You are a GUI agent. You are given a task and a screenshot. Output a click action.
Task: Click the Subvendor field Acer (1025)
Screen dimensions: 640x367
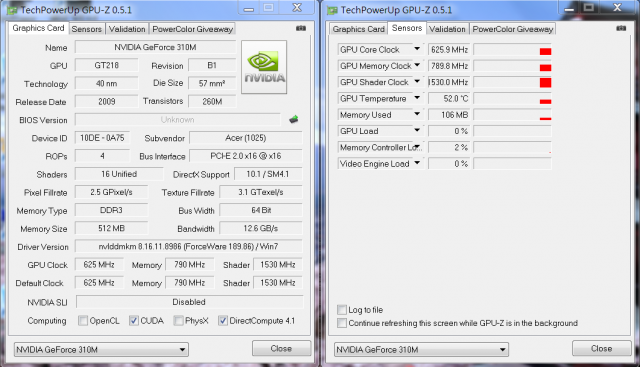click(246, 138)
